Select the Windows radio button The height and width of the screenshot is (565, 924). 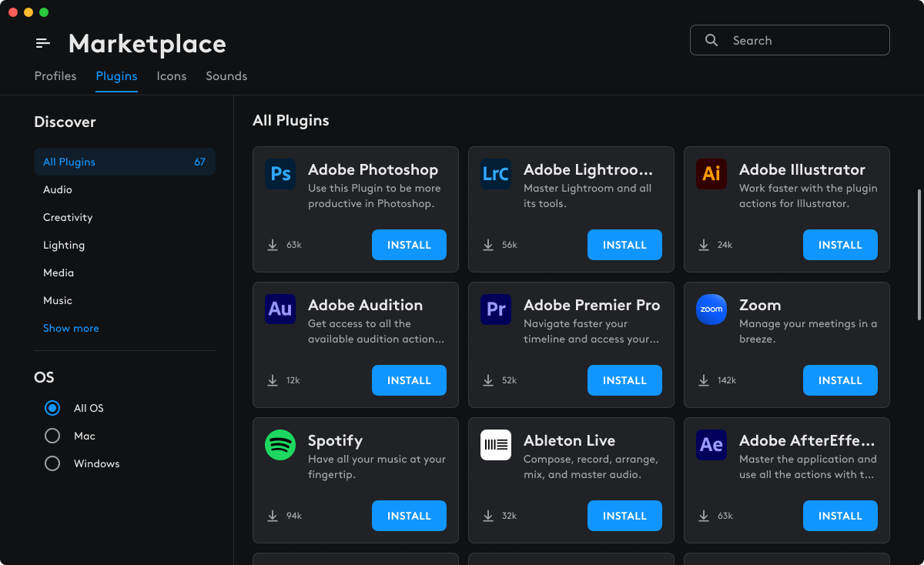click(52, 463)
